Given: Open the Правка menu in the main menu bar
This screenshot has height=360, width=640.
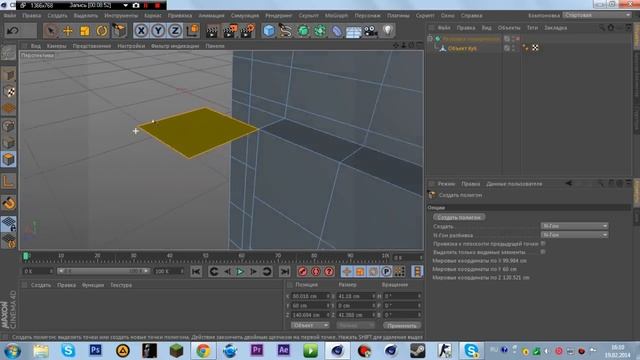Looking at the screenshot, I should pos(31,16).
